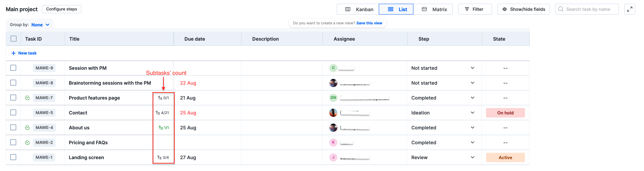Screen dimensions: 644x171
Task: Click the On hold state badge
Action: 505,113
